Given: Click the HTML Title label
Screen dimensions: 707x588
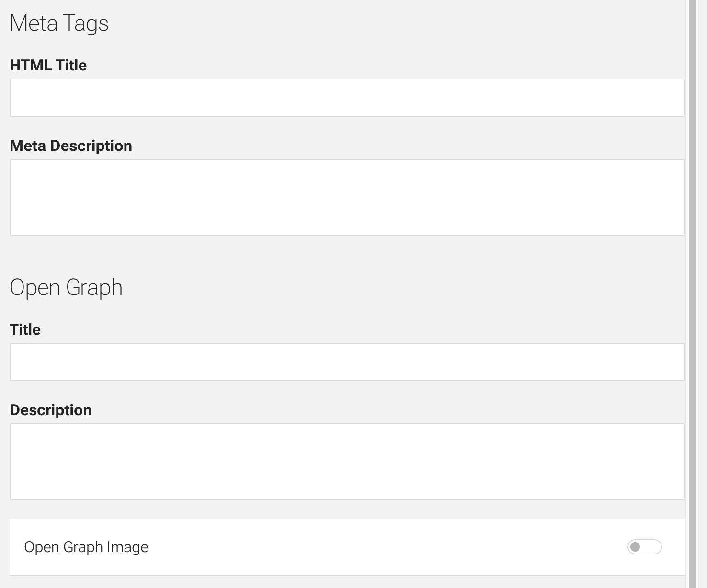Looking at the screenshot, I should [48, 65].
